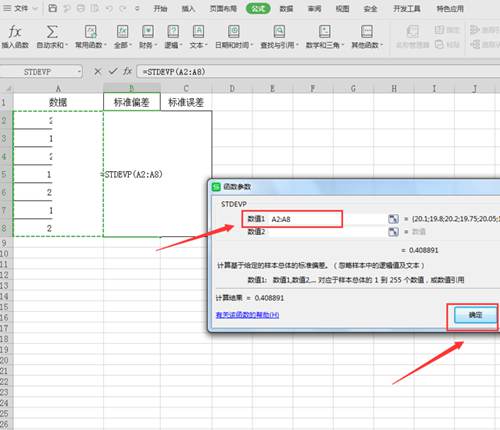Click the range selector icon for 数值1

(x=393, y=219)
